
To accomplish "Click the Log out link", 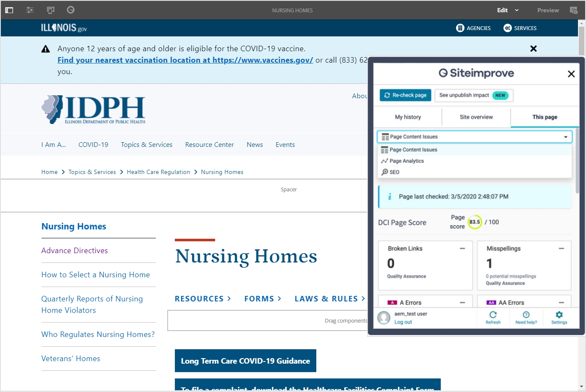I will (x=403, y=322).
